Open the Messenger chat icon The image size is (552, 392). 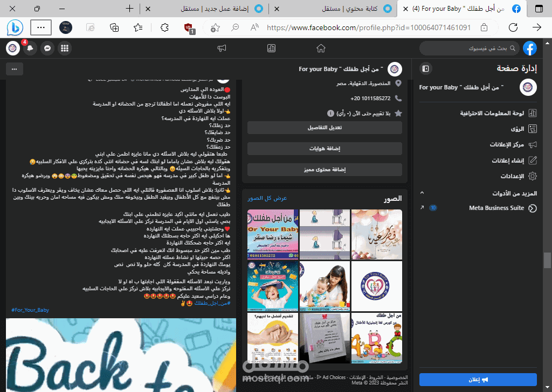pos(47,48)
